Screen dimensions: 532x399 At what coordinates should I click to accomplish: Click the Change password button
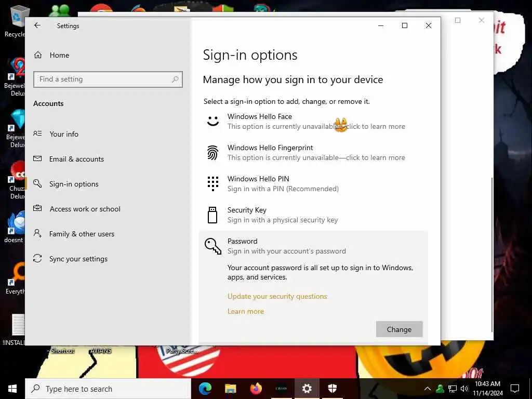pos(399,329)
